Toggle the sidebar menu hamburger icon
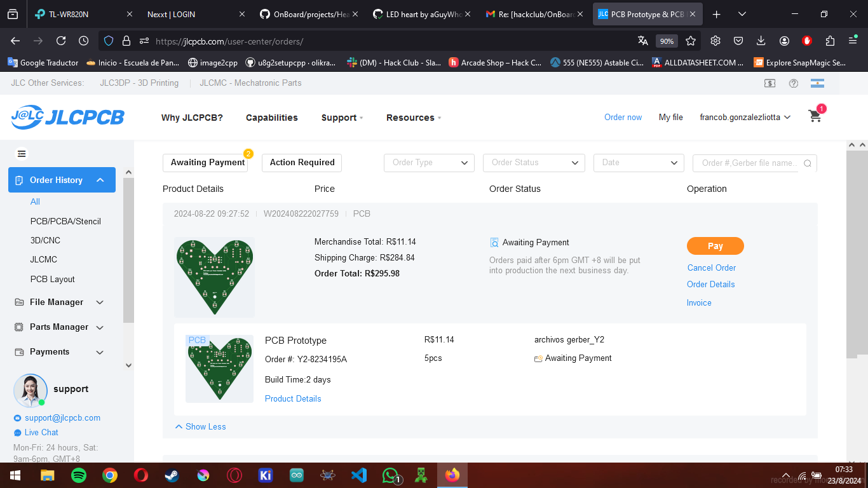Viewport: 868px width, 488px height. [22, 154]
